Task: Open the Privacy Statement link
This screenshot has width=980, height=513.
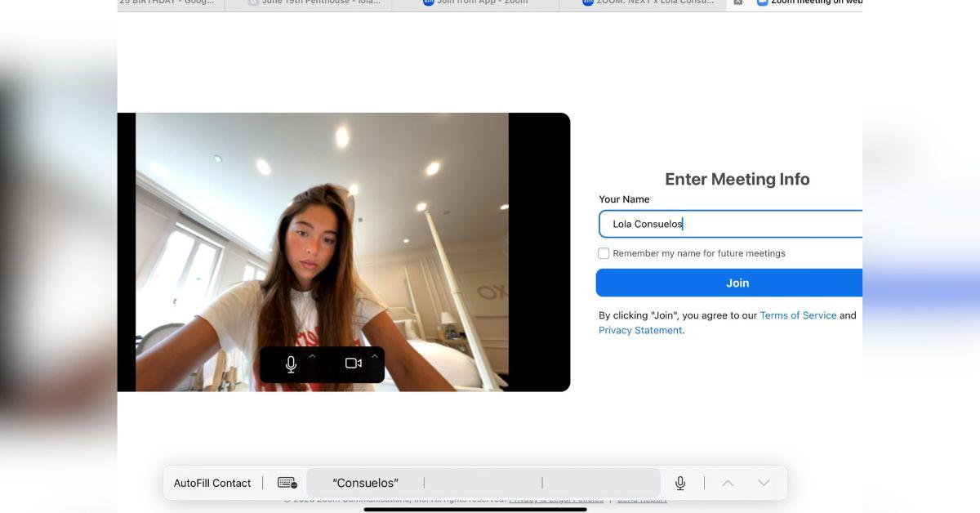Action: 640,330
